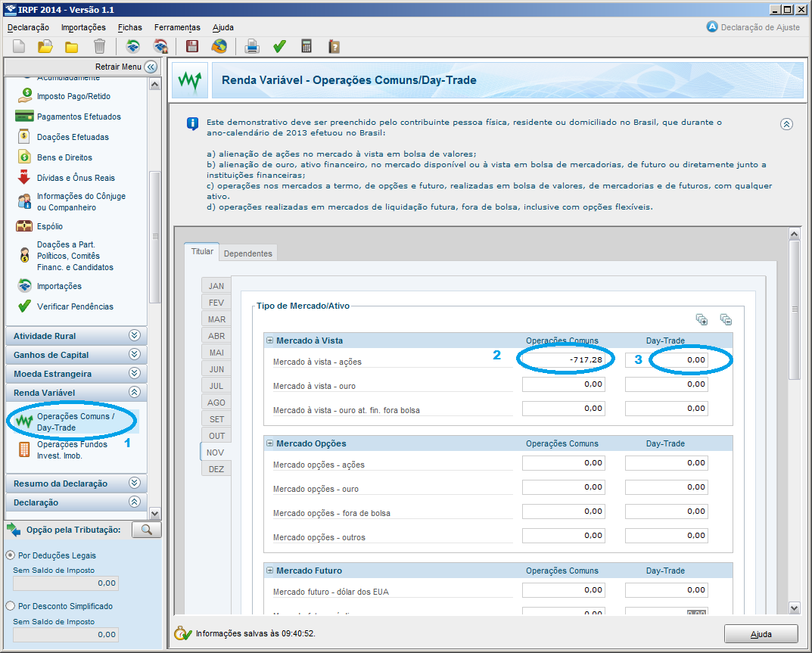Switch to the Dependentes tab
The height and width of the screenshot is (653, 812).
248,253
